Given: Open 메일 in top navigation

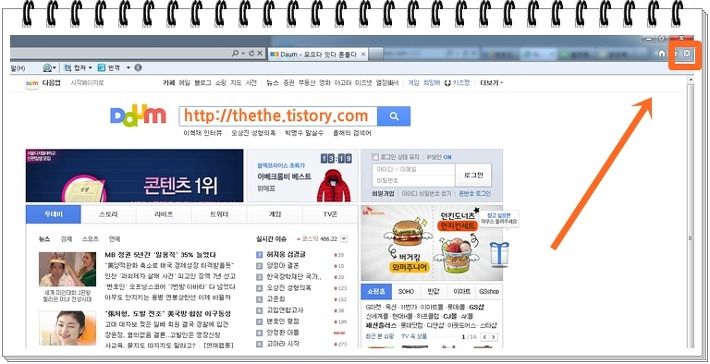Looking at the screenshot, I should pyautogui.click(x=184, y=83).
